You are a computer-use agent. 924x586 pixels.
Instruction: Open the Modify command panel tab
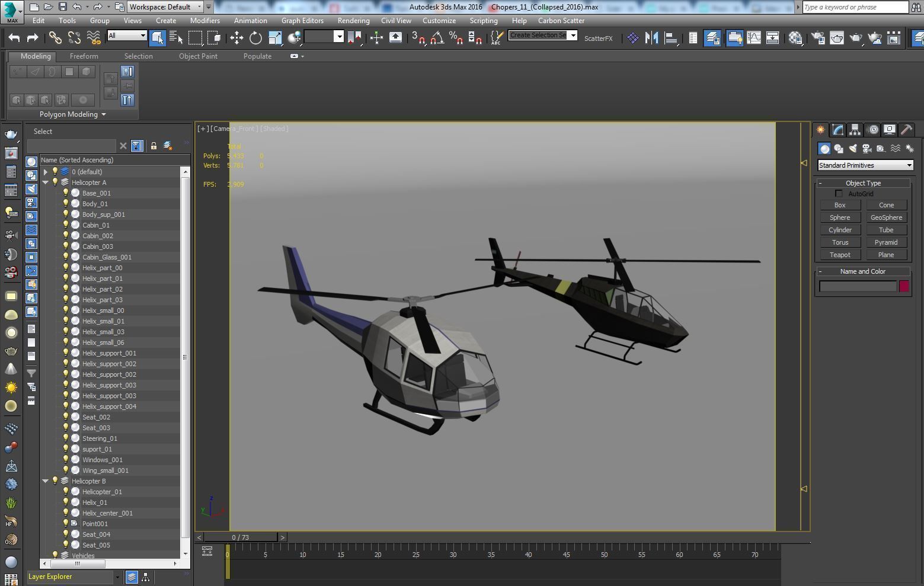837,130
